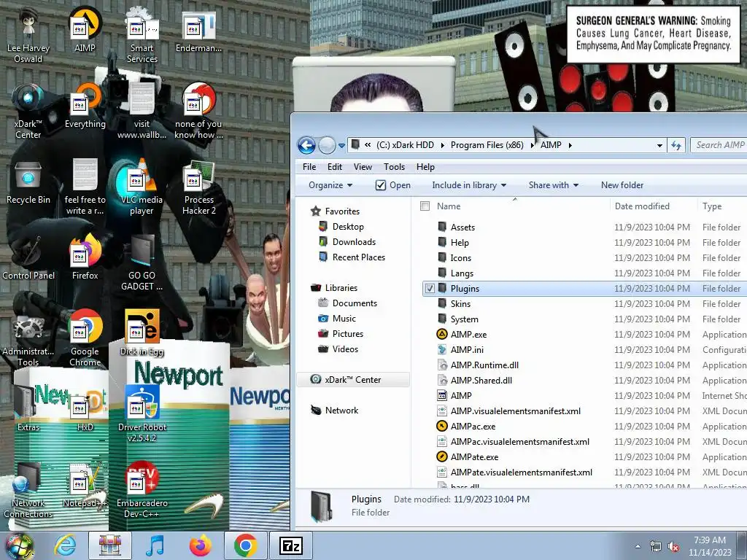Open the HxD hex editor shortcut

(85, 410)
